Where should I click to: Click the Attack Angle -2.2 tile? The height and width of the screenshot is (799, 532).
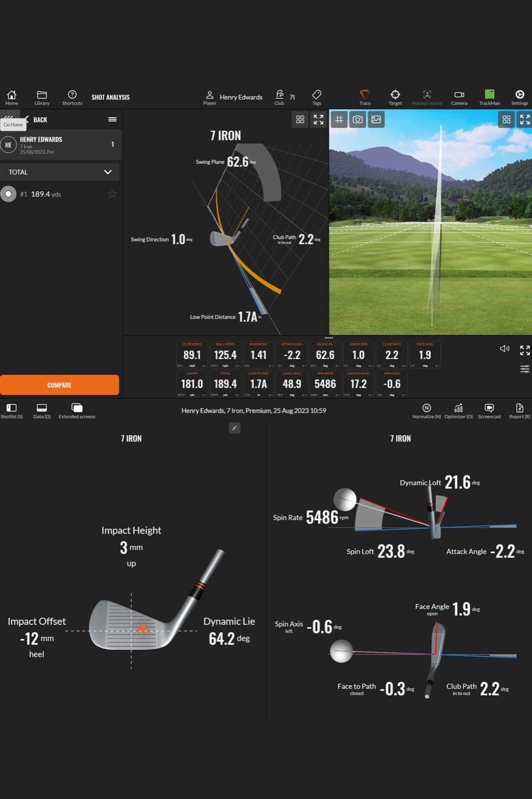pos(292,354)
